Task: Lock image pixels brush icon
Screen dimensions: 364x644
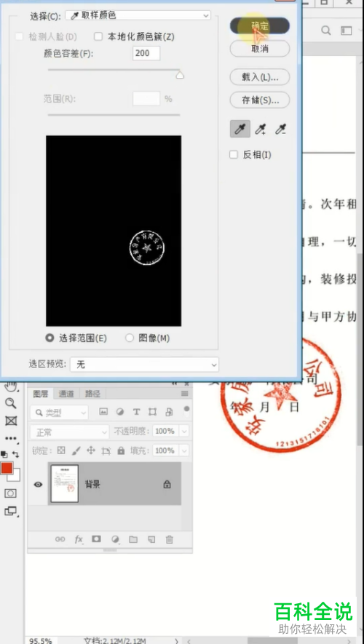Action: tap(76, 450)
